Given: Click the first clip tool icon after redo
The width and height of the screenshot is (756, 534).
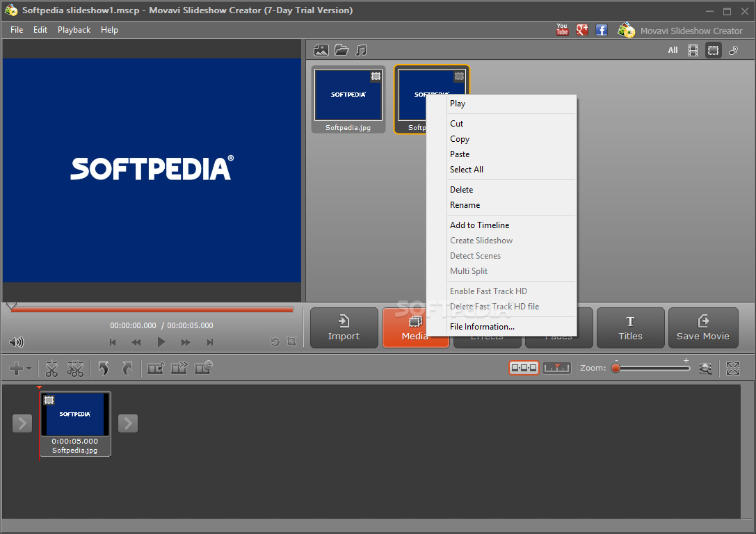Looking at the screenshot, I should (x=155, y=369).
